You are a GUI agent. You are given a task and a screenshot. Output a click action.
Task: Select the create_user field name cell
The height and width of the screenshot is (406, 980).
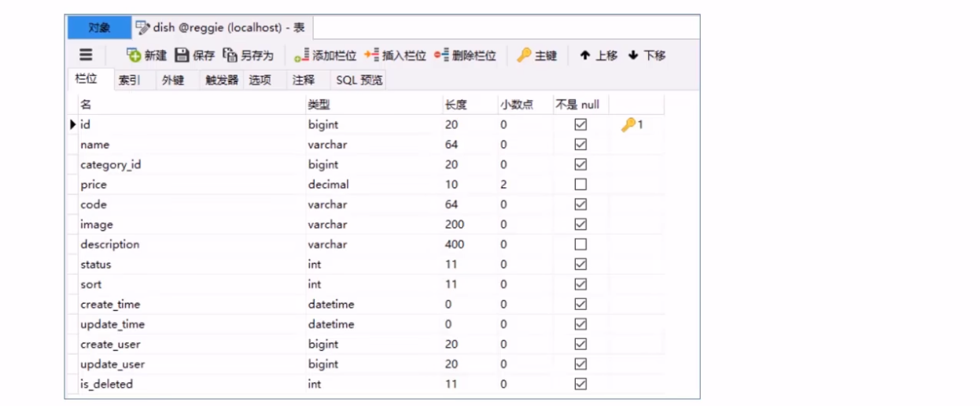point(191,344)
